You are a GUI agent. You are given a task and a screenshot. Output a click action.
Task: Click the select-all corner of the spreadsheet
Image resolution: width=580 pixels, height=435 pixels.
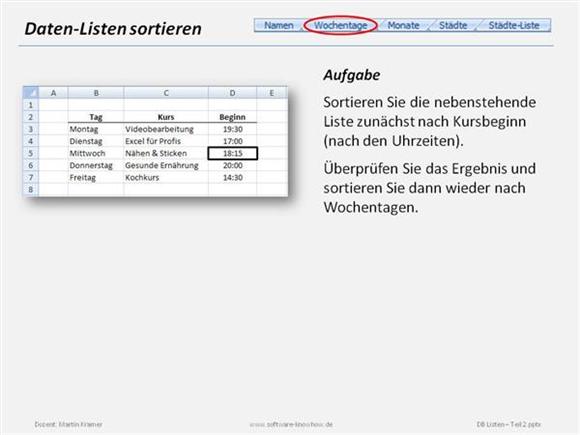point(31,93)
